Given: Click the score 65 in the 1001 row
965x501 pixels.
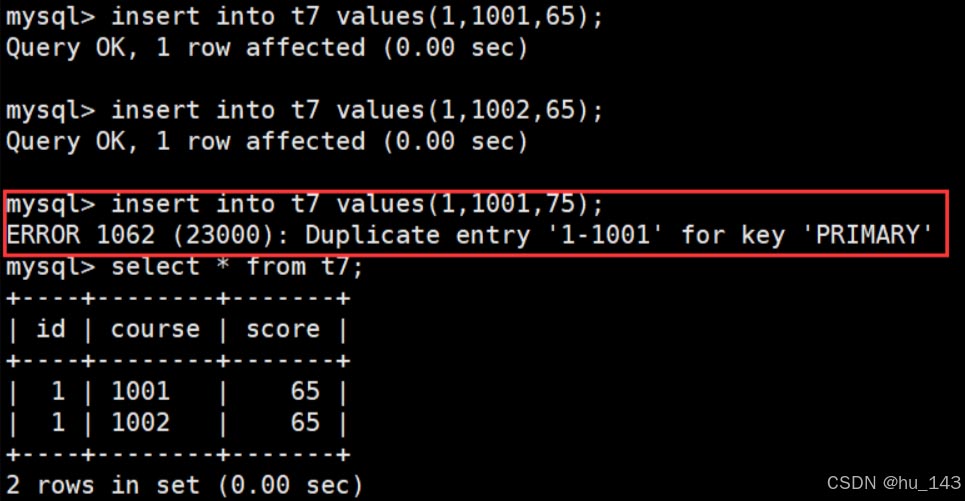Looking at the screenshot, I should (305, 391).
